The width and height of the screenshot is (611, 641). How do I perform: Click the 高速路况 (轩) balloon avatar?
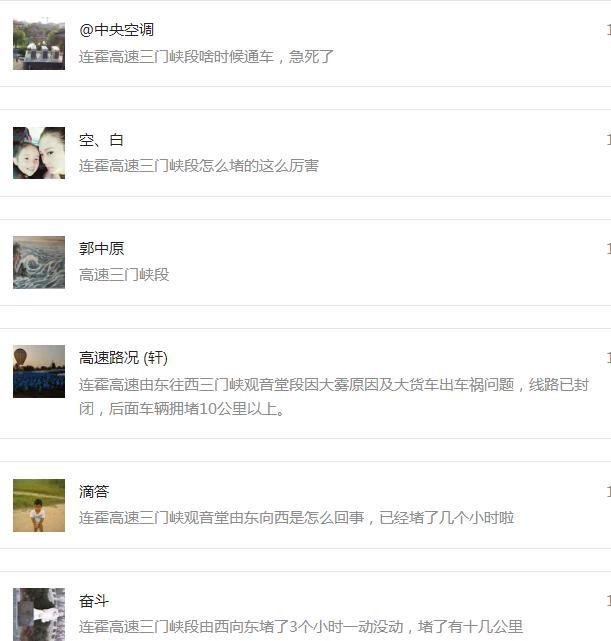point(39,372)
